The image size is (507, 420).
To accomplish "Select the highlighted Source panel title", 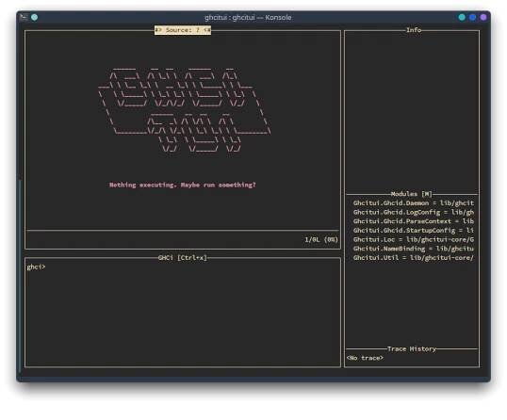I will pyautogui.click(x=183, y=30).
